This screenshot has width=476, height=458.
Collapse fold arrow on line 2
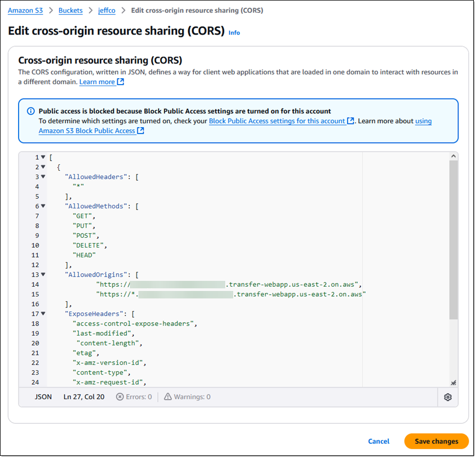[x=43, y=167]
